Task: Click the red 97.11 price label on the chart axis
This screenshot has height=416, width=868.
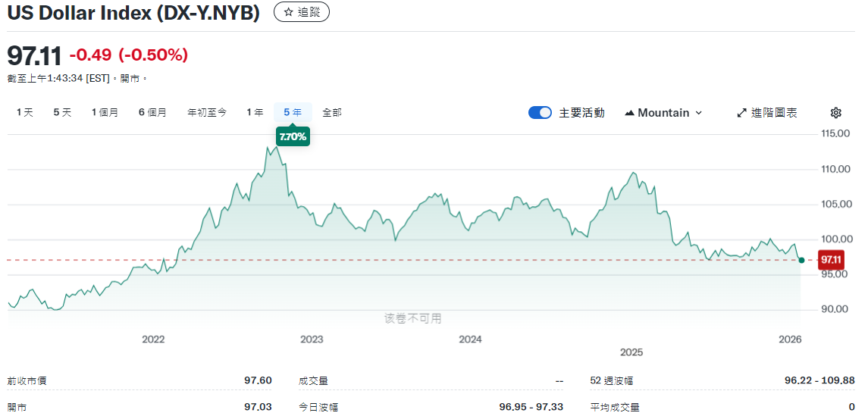Action: (x=831, y=260)
